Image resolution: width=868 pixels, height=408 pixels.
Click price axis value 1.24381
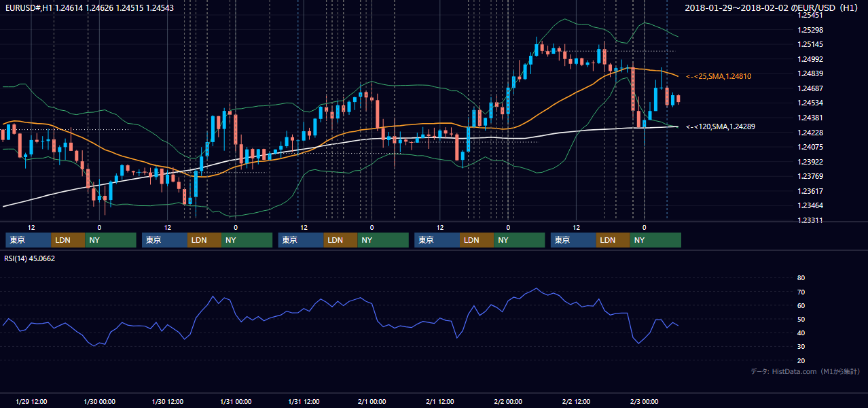(810, 118)
